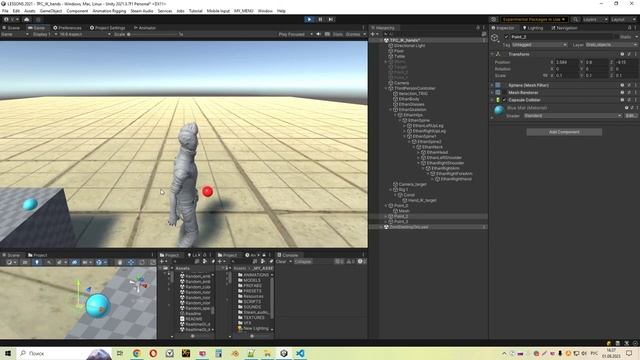Expand the Sphere (Mesh Filter) component
The image size is (640, 360).
(x=492, y=85)
